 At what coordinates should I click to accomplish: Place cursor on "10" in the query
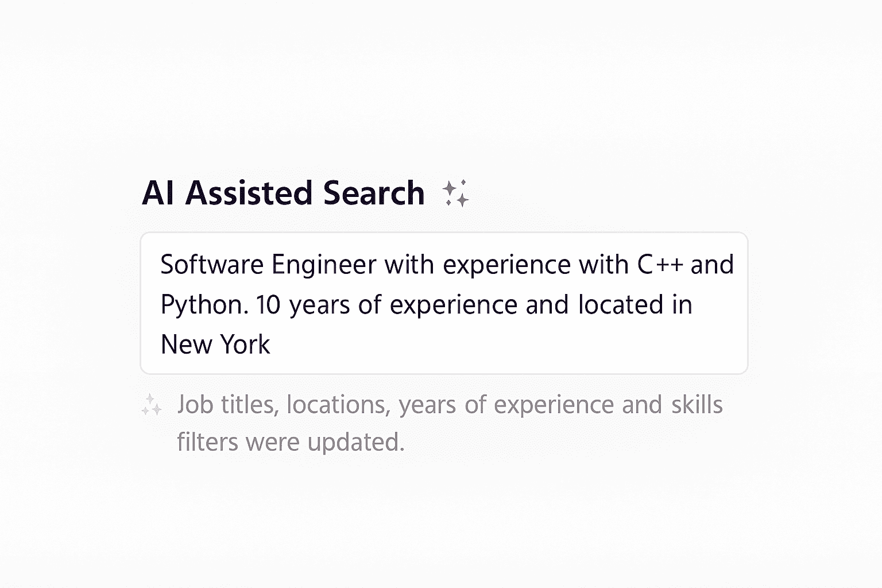tap(268, 305)
